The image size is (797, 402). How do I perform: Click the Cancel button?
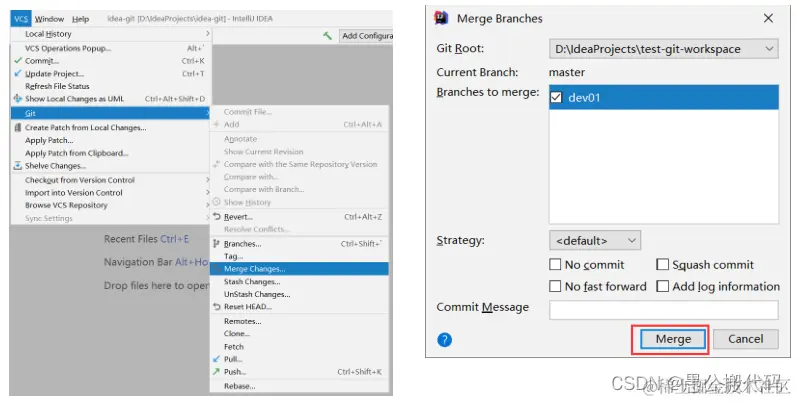coord(746,339)
